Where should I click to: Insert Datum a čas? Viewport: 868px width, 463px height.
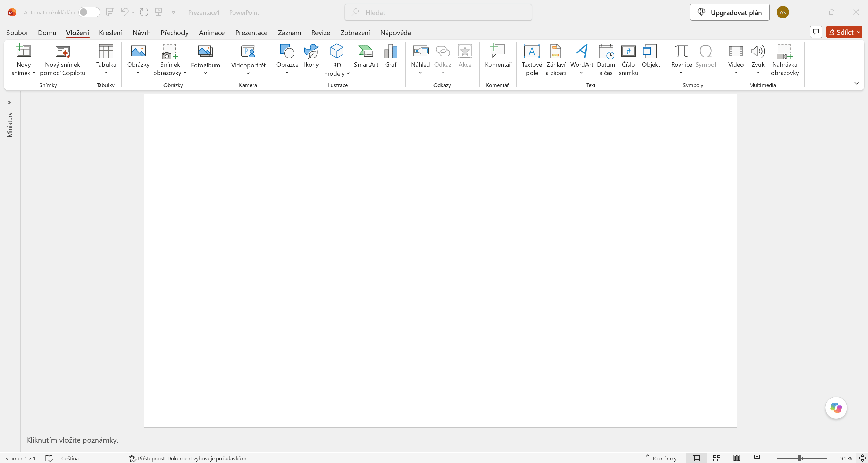[x=606, y=60]
